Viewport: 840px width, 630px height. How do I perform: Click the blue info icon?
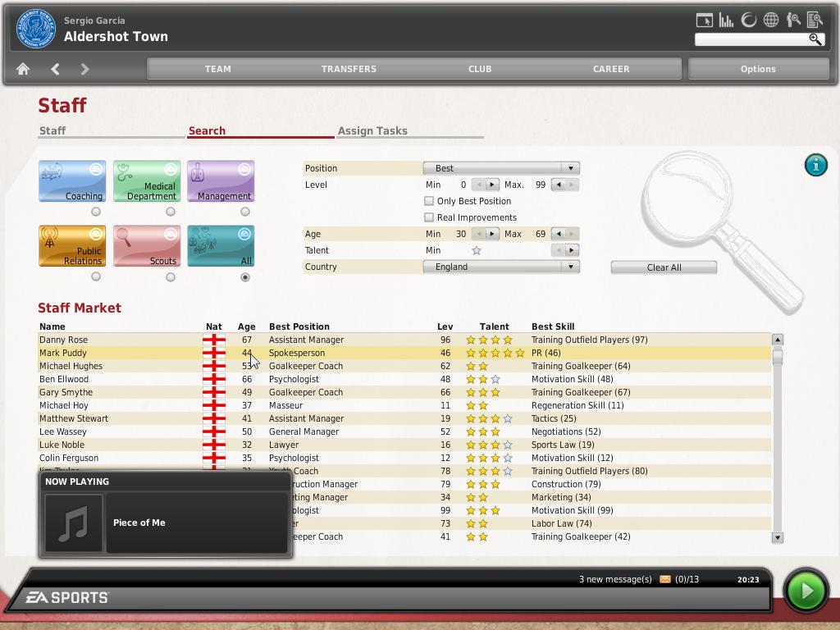point(815,165)
